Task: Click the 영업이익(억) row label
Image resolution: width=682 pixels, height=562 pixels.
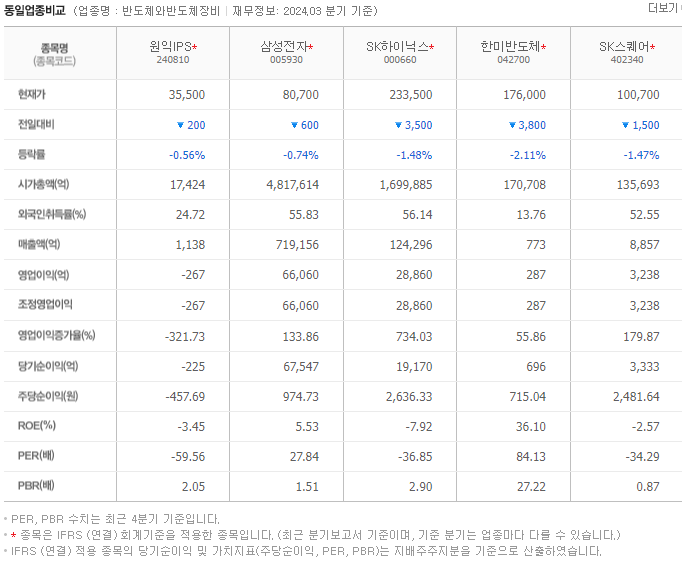Action: coord(43,274)
